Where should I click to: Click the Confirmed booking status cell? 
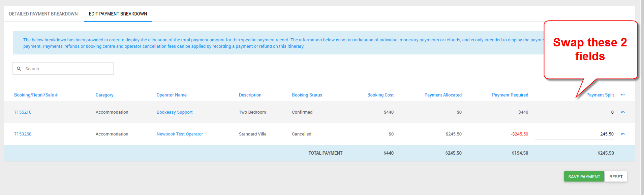point(302,112)
